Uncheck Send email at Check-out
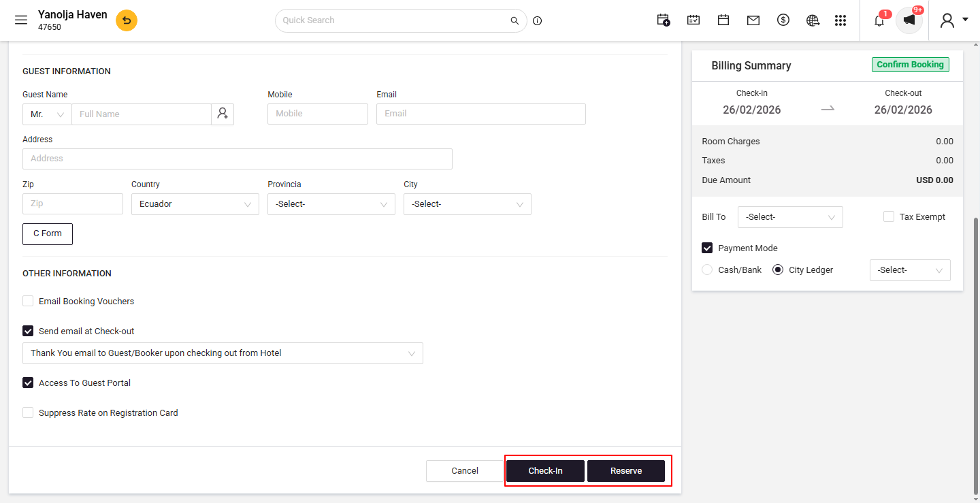 point(28,331)
